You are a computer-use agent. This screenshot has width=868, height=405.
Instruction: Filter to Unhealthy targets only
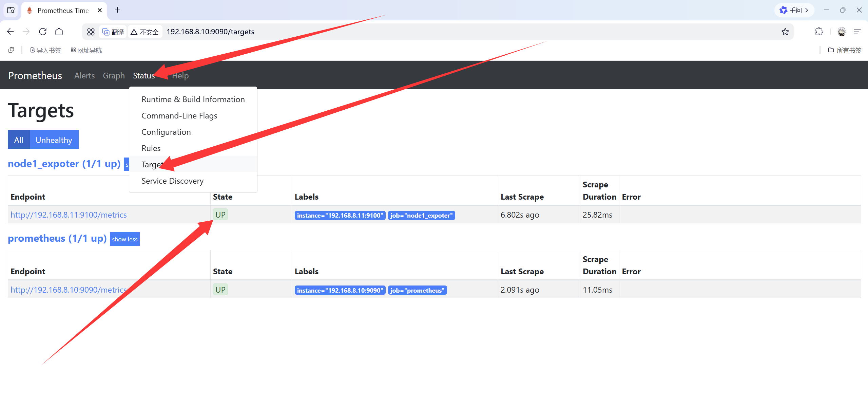click(54, 140)
